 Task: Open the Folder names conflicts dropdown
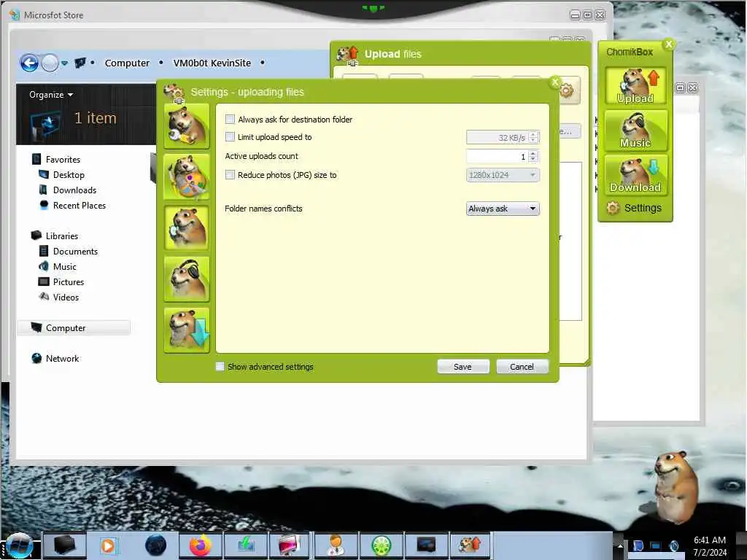pos(503,209)
